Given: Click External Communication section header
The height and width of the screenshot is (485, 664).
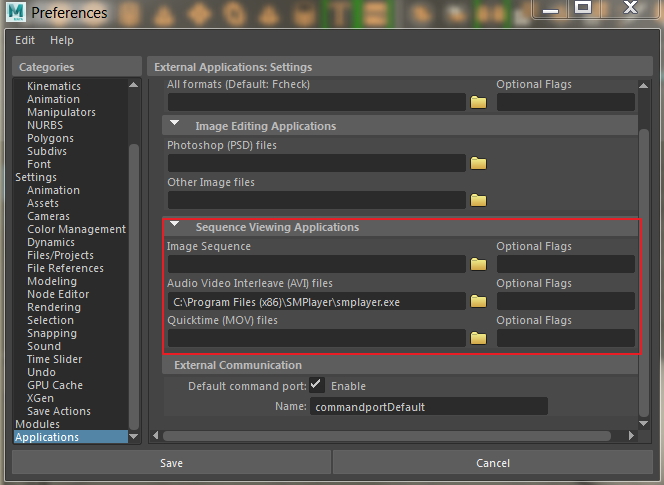Looking at the screenshot, I should [x=400, y=365].
